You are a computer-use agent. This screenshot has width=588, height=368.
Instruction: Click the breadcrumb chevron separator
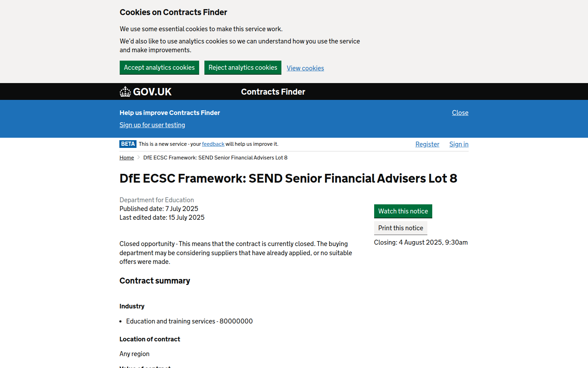click(x=139, y=158)
